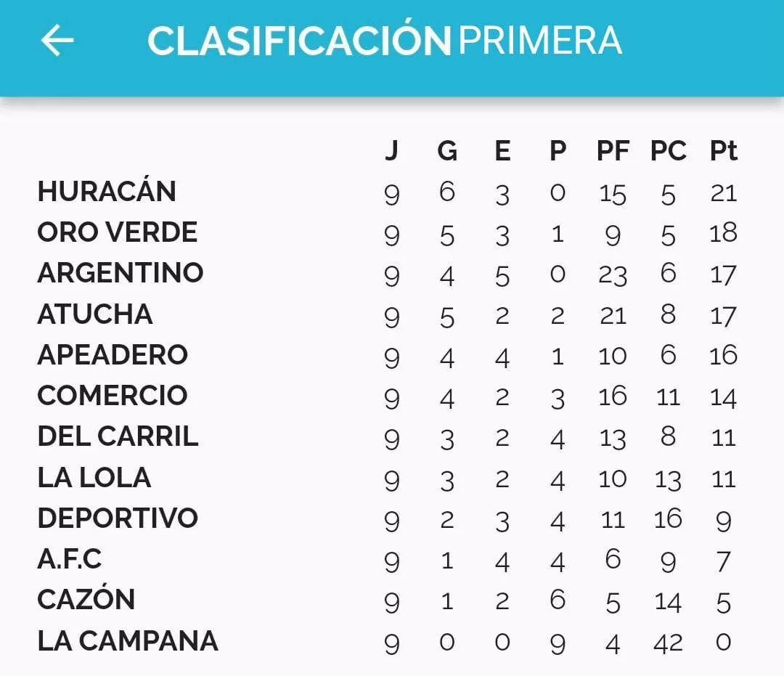The width and height of the screenshot is (784, 676).
Task: Select the DEPORTIVO team
Action: tap(118, 518)
